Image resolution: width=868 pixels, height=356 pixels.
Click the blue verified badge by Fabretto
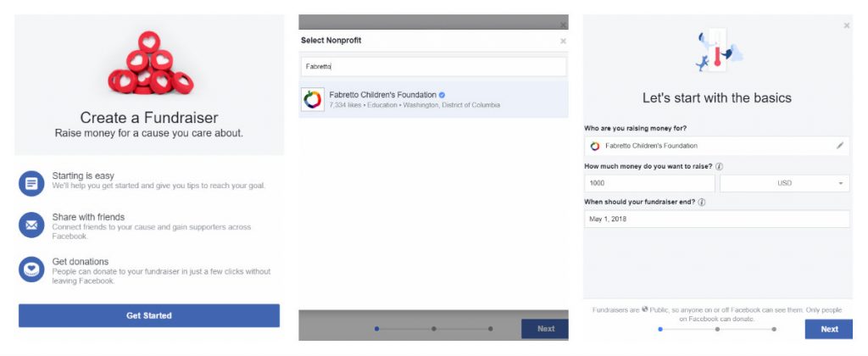[x=442, y=95]
